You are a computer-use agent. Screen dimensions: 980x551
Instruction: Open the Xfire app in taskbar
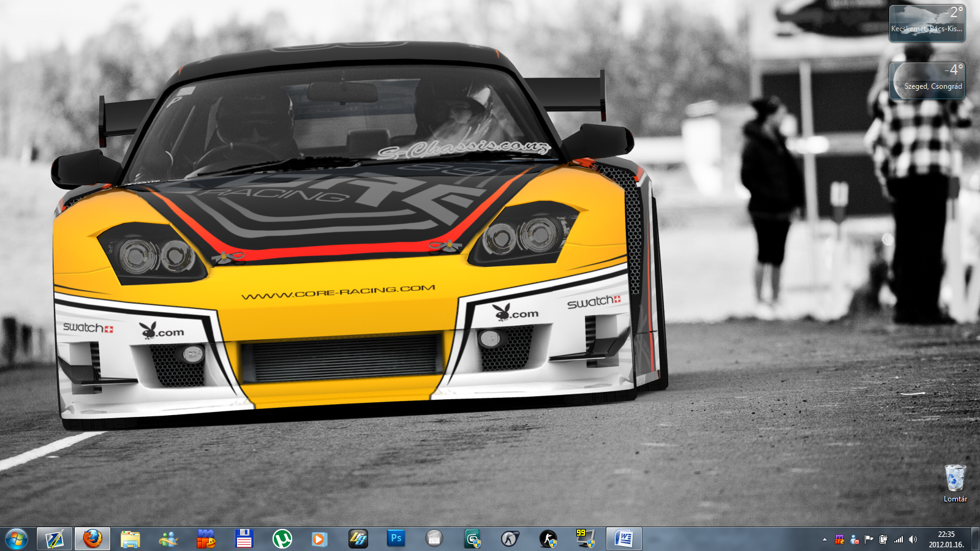[206, 539]
